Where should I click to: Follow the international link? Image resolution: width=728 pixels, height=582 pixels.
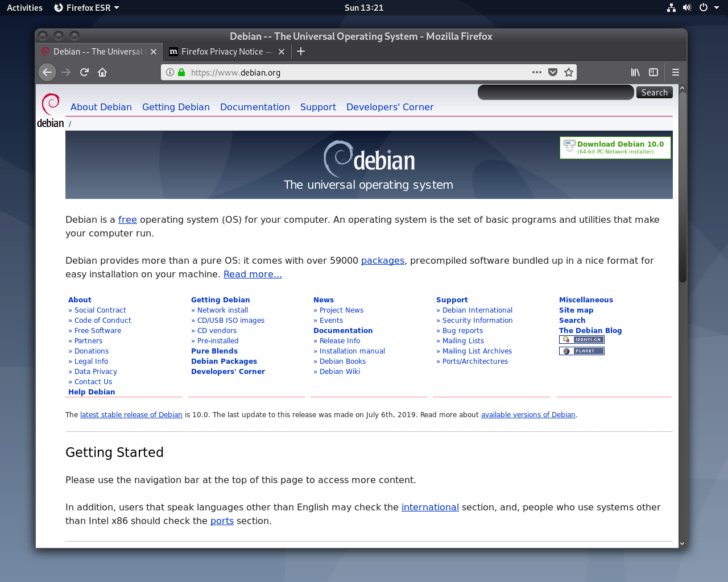(430, 507)
